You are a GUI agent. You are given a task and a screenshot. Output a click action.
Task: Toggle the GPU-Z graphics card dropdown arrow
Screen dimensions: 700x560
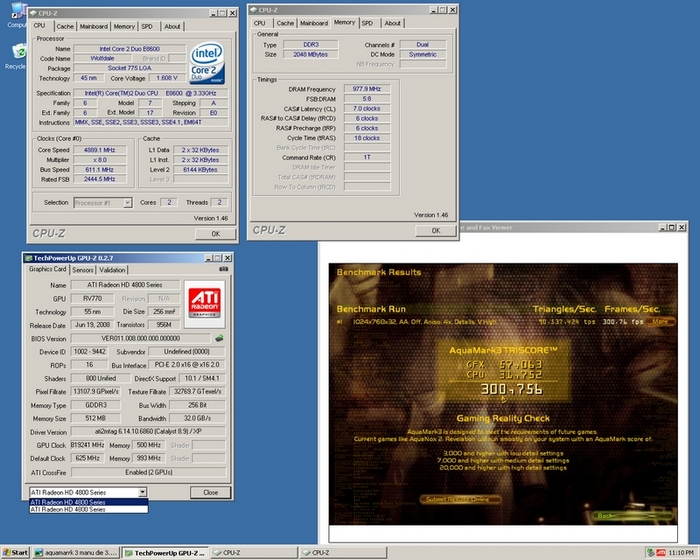pyautogui.click(x=142, y=492)
